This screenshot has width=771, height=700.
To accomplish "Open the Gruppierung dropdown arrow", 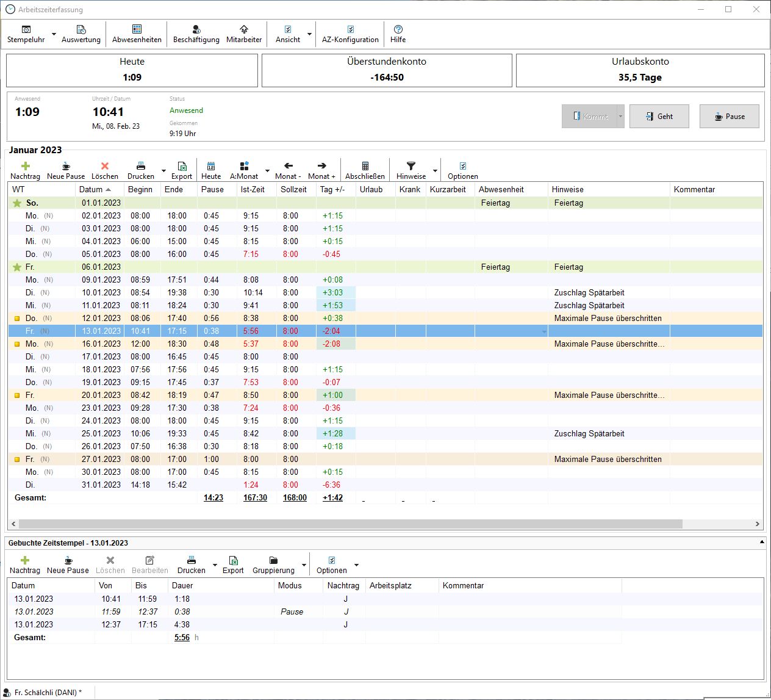I will (x=304, y=565).
